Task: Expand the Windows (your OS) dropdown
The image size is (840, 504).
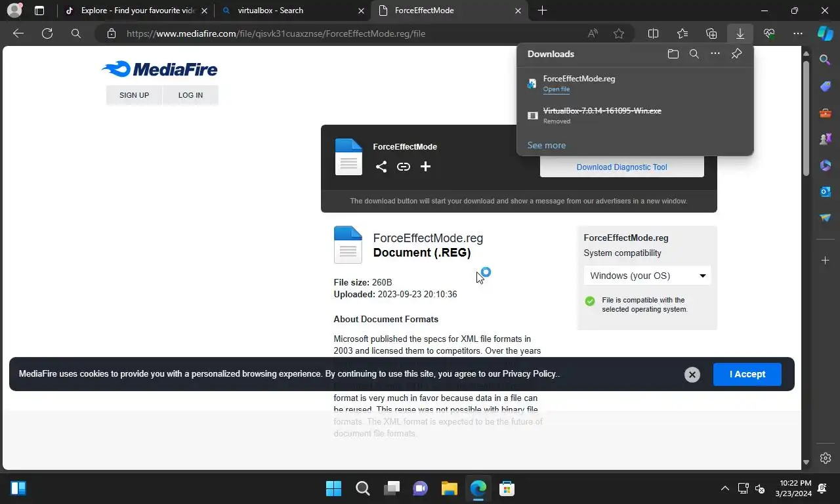Action: pyautogui.click(x=647, y=276)
